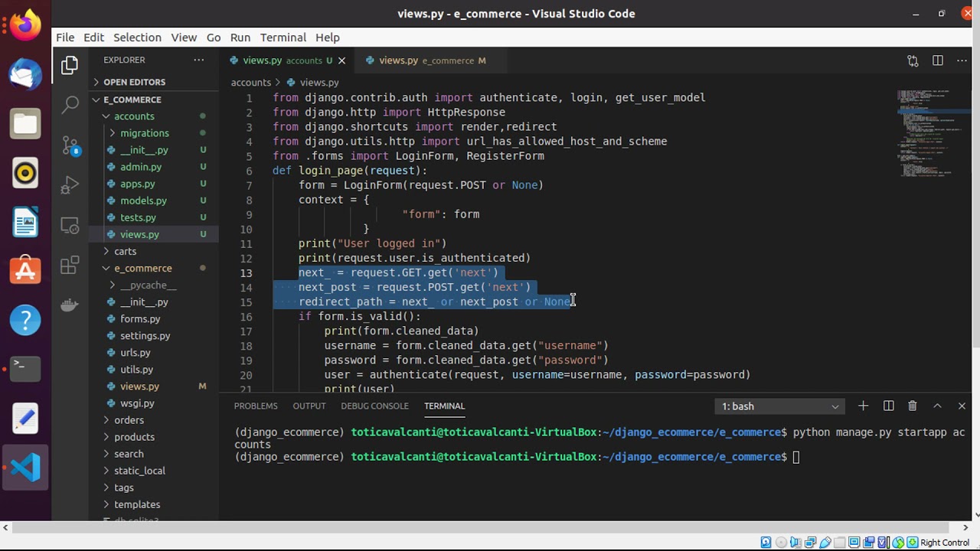This screenshot has height=551, width=980.
Task: Launch Firefox from the Ubuntu dock
Action: pyautogui.click(x=25, y=25)
